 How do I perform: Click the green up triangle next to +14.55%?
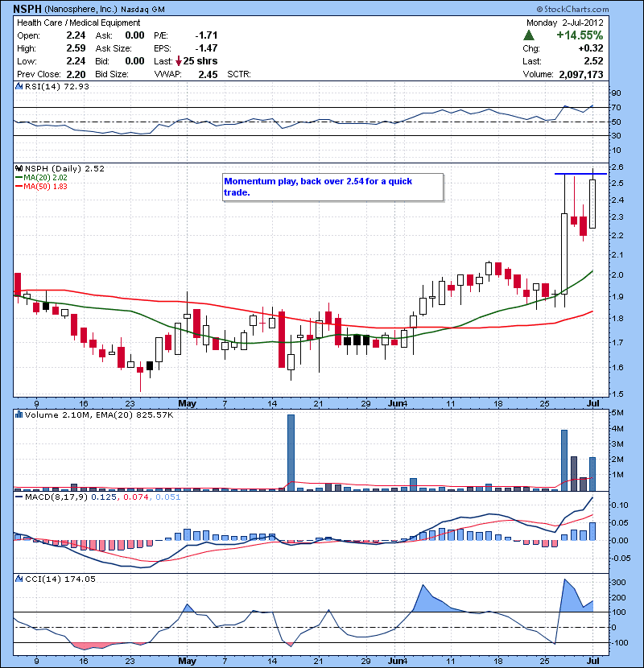(529, 35)
